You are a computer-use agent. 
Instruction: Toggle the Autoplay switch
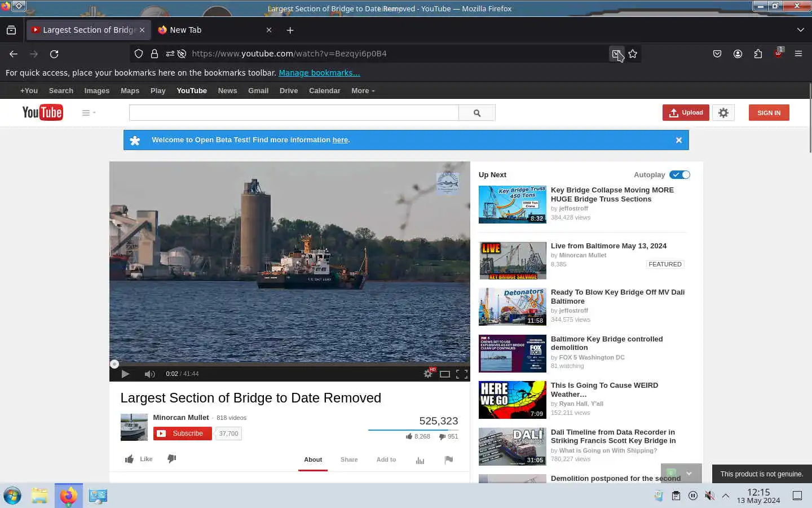679,175
